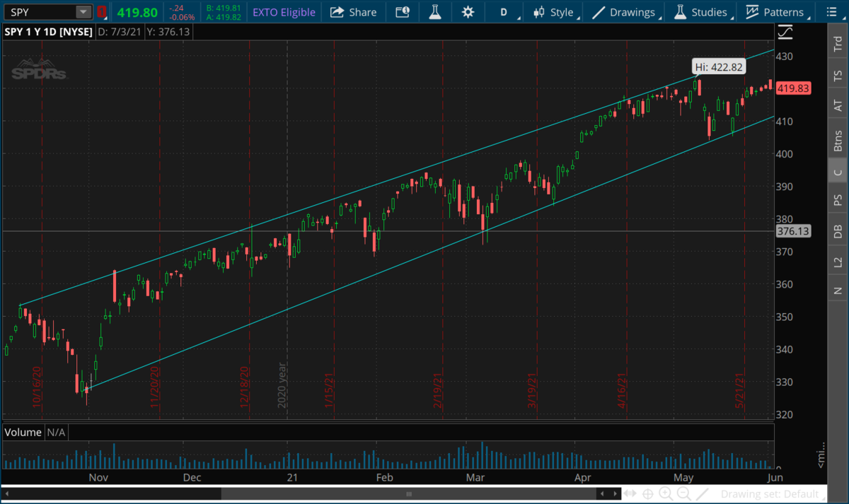
Task: Click the 419.80 last price in the toolbar
Action: point(137,12)
